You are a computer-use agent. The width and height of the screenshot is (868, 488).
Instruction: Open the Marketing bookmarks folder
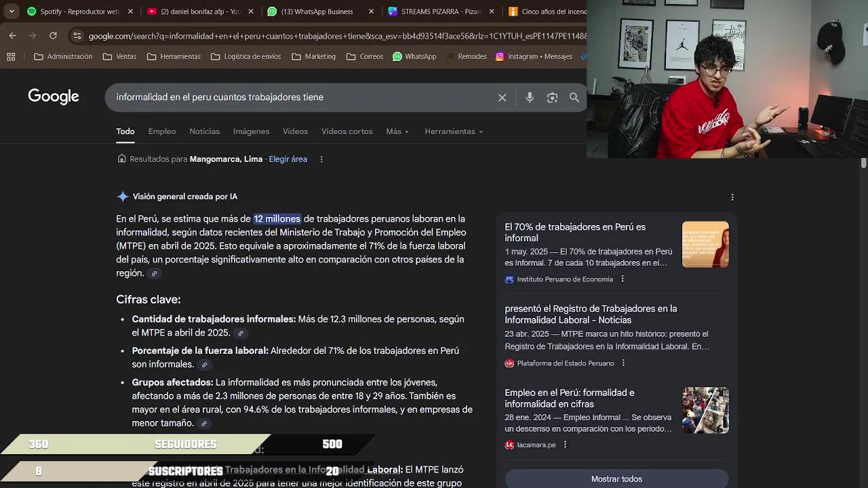click(313, 57)
